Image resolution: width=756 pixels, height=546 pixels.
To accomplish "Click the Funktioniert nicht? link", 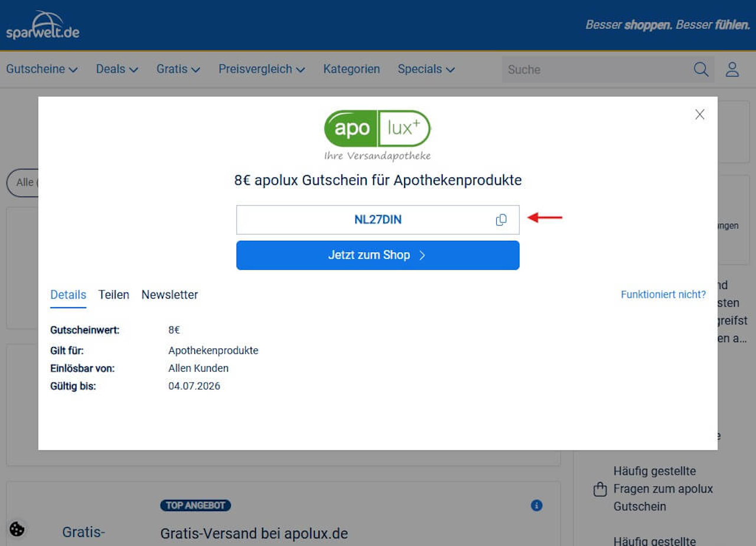I will coord(663,295).
